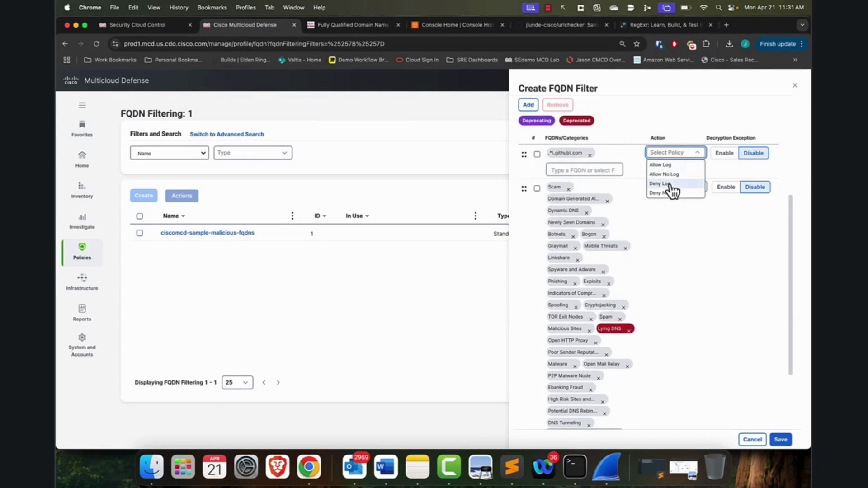
Task: Check the Scam categories row checkbox
Action: click(x=537, y=188)
